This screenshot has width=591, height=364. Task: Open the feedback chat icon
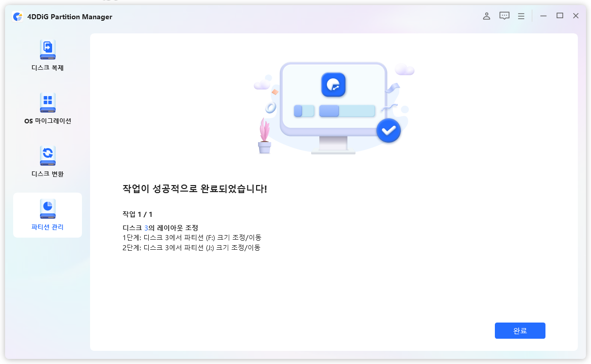[x=504, y=16]
